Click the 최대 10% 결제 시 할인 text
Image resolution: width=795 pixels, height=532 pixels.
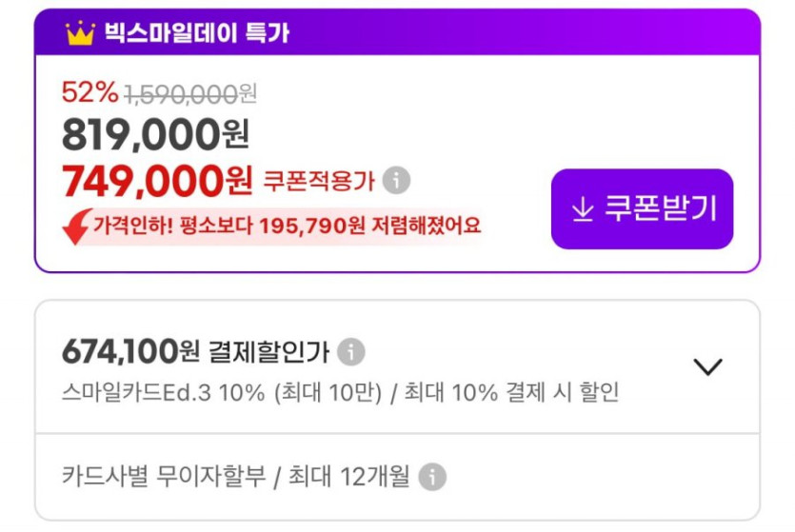pyautogui.click(x=511, y=392)
